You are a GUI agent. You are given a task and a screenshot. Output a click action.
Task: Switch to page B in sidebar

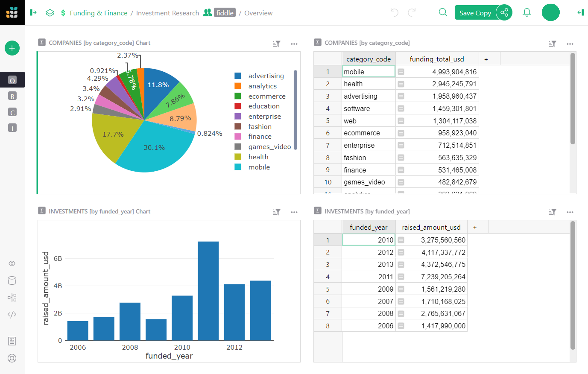click(12, 96)
